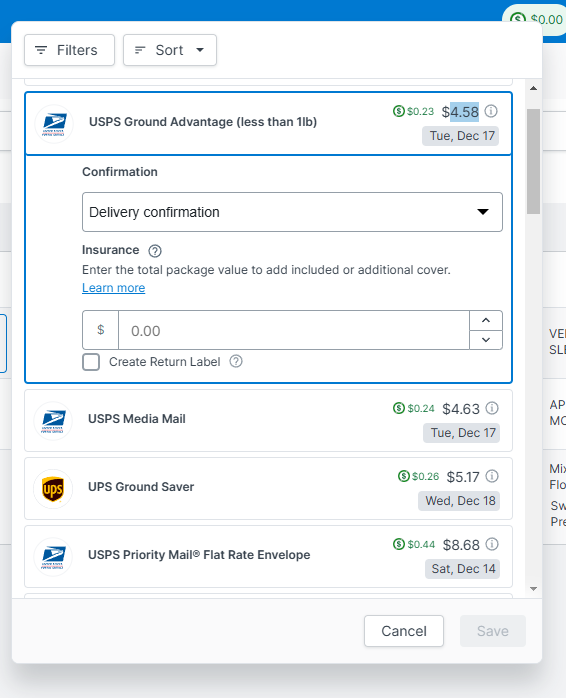Screen dimensions: 566x698
Task: Click info icon next to $8.68 rate
Action: coord(492,544)
